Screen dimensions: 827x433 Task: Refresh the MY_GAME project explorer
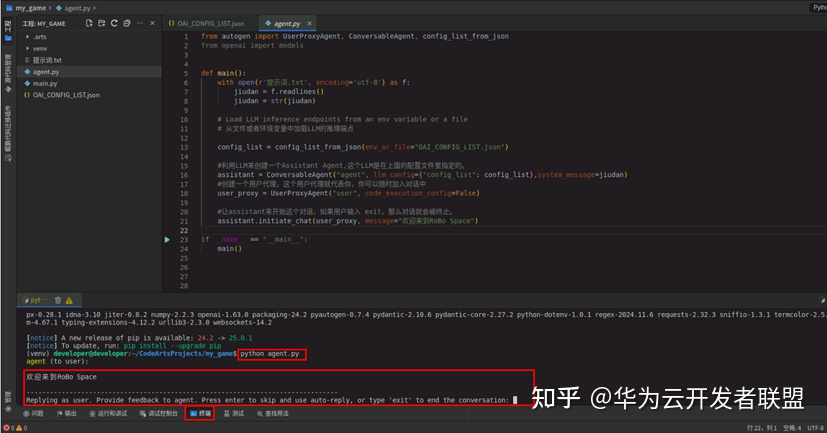coord(114,23)
